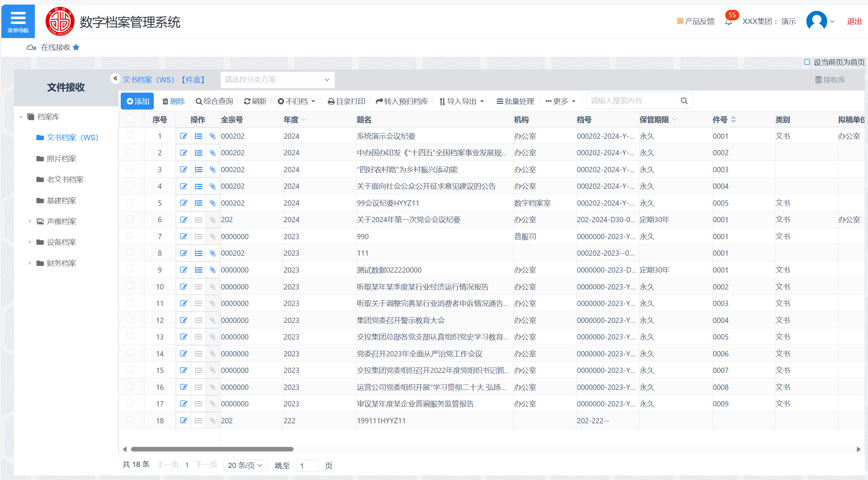Open the 请选择分类方案 dropdown
The image size is (868, 480).
[x=277, y=80]
